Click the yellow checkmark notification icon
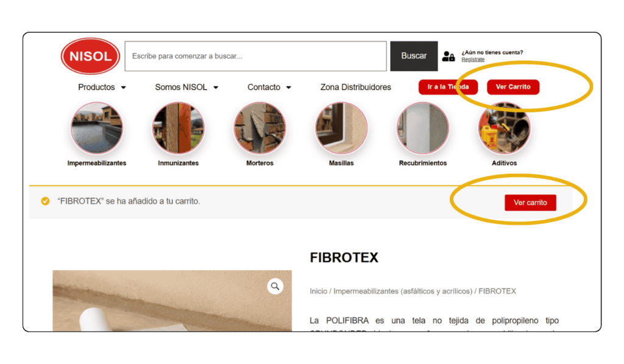Image resolution: width=624 pixels, height=364 pixels. tap(45, 201)
